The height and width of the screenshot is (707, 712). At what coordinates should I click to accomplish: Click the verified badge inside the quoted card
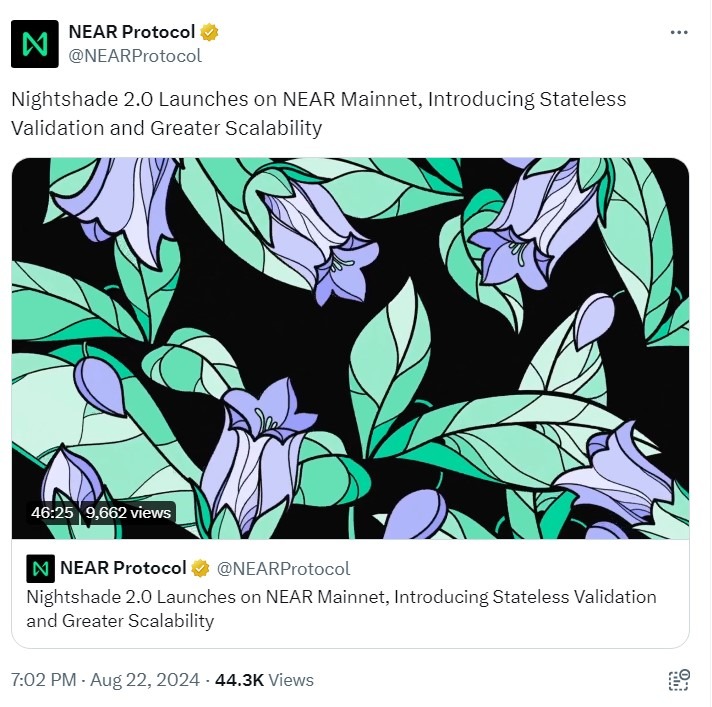(201, 568)
